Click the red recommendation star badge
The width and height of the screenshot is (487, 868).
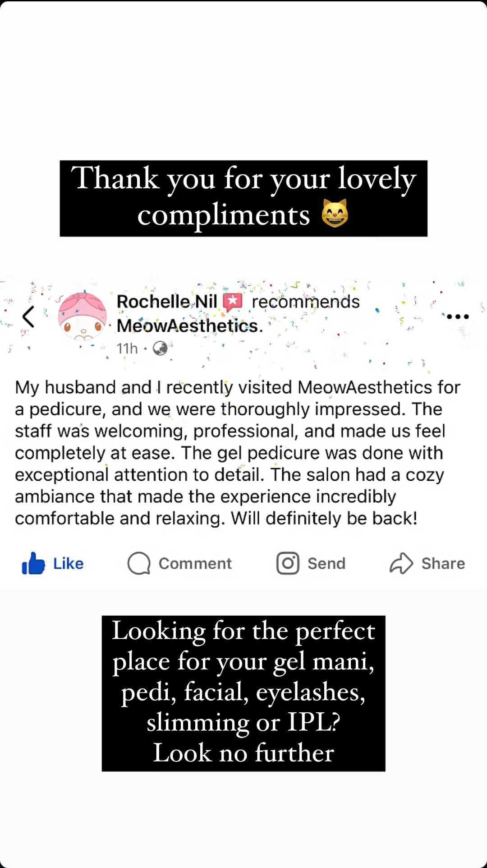pos(233,302)
